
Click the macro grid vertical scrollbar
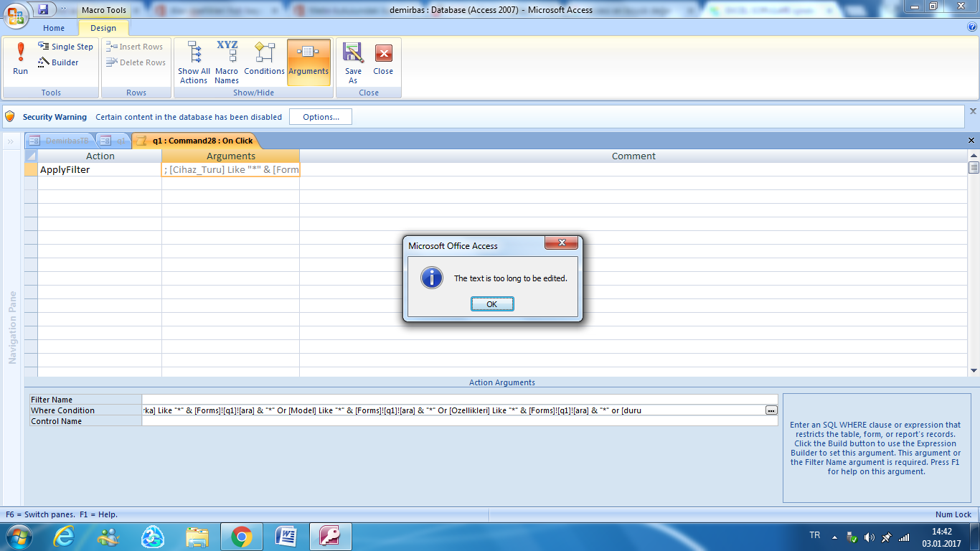974,265
